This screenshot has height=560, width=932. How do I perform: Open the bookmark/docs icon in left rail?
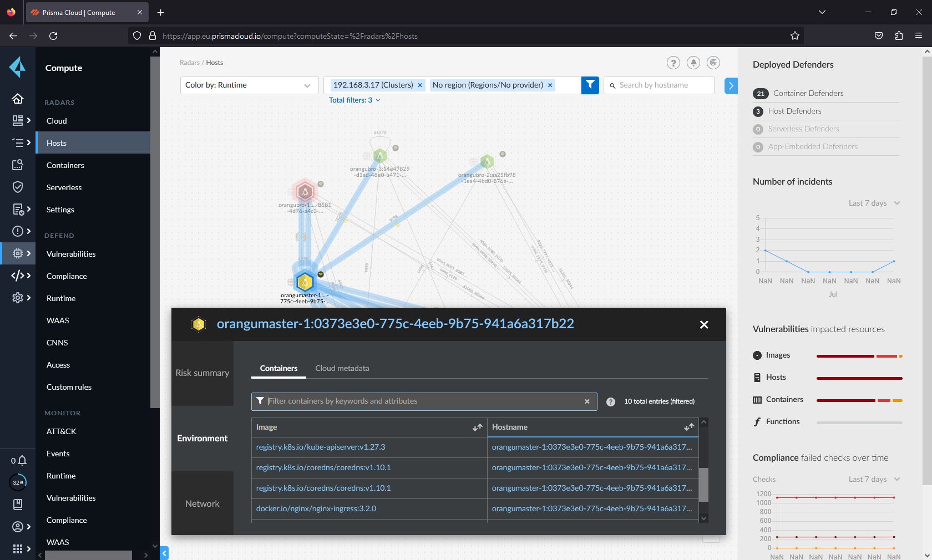click(18, 505)
